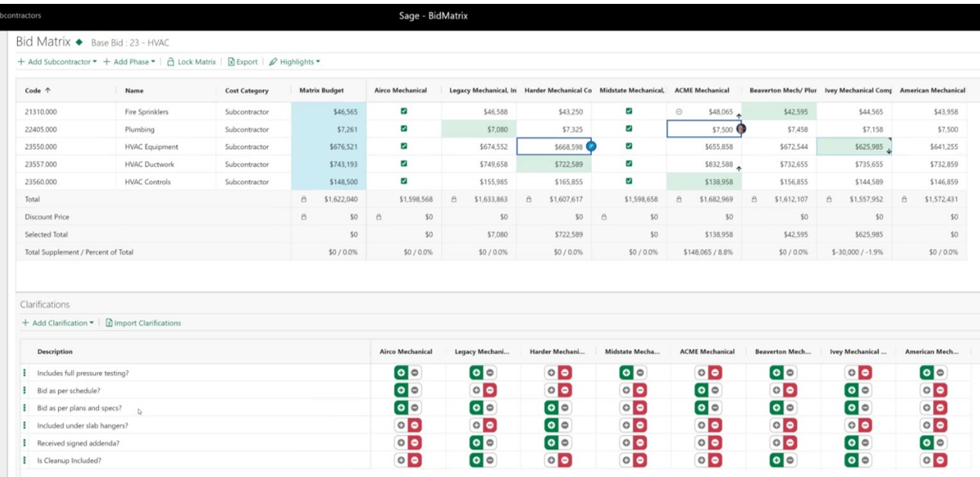
Task: Select the HVAC Ductwork row name
Action: pyautogui.click(x=149, y=165)
